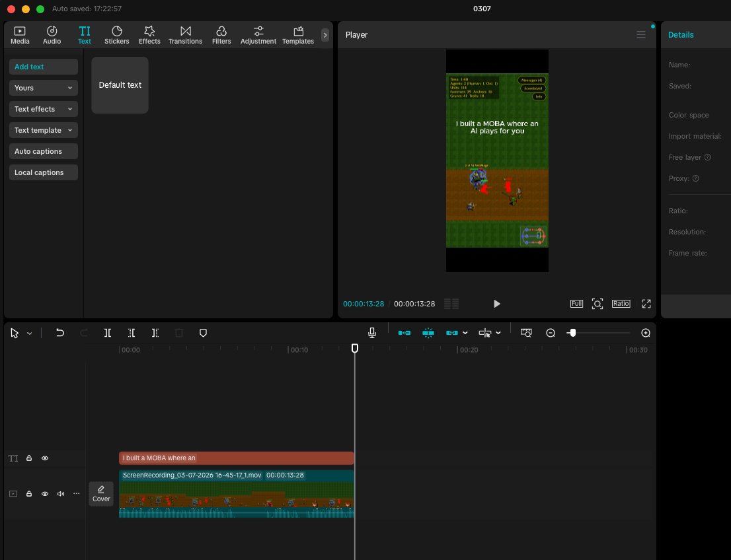Zoom out the timeline
This screenshot has width=731, height=560.
coord(550,333)
